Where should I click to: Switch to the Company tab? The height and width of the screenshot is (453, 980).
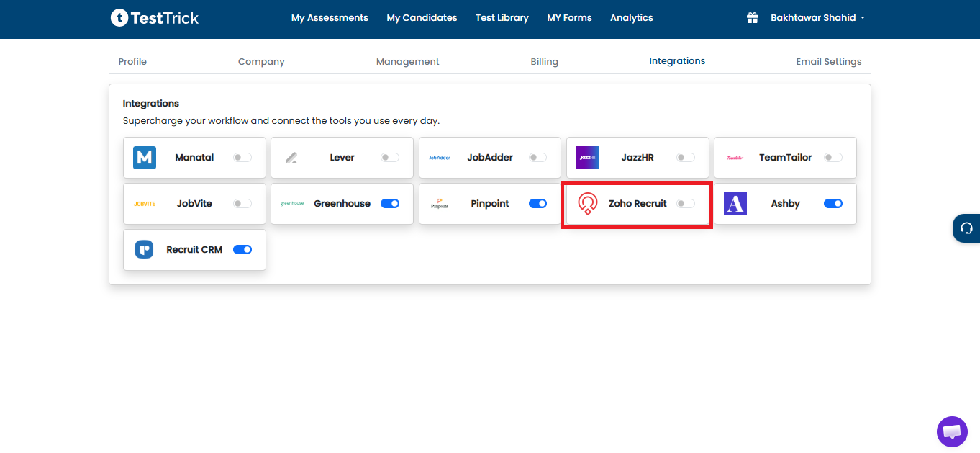coord(261,62)
